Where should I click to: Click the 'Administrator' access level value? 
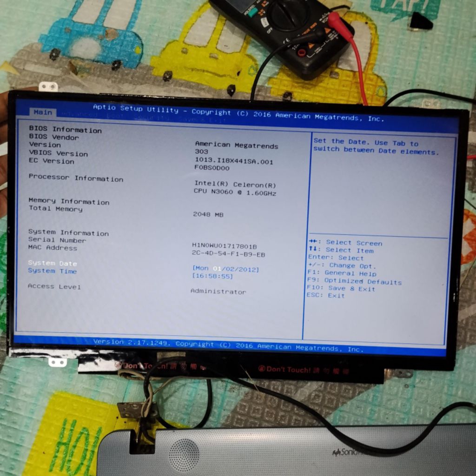click(x=218, y=291)
